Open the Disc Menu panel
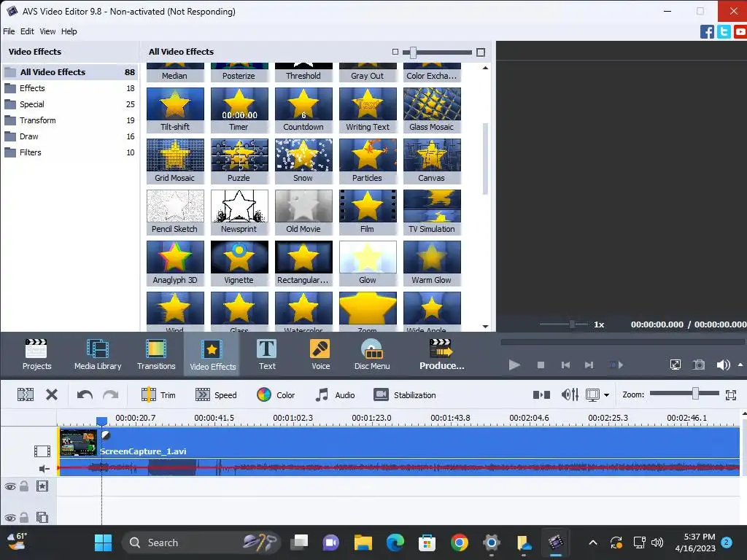747x560 pixels. [x=372, y=354]
